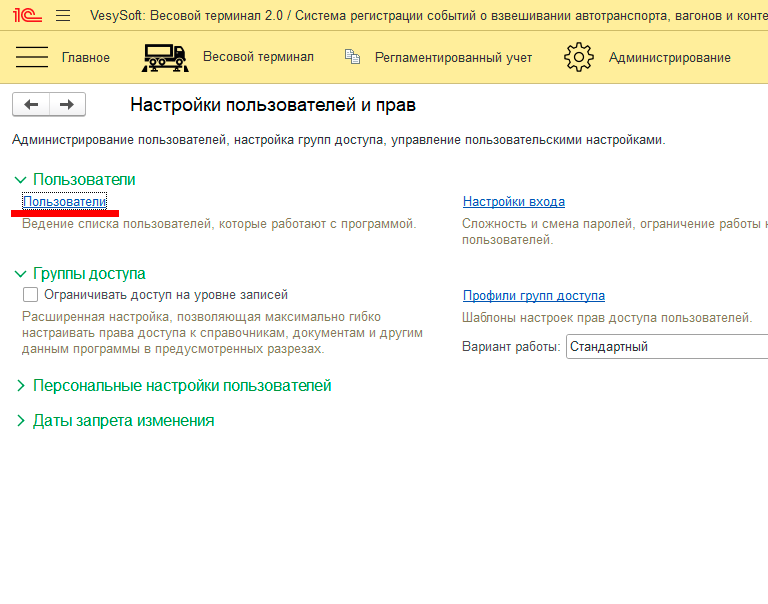
Task: Open the Настройки входа link
Action: tap(513, 202)
